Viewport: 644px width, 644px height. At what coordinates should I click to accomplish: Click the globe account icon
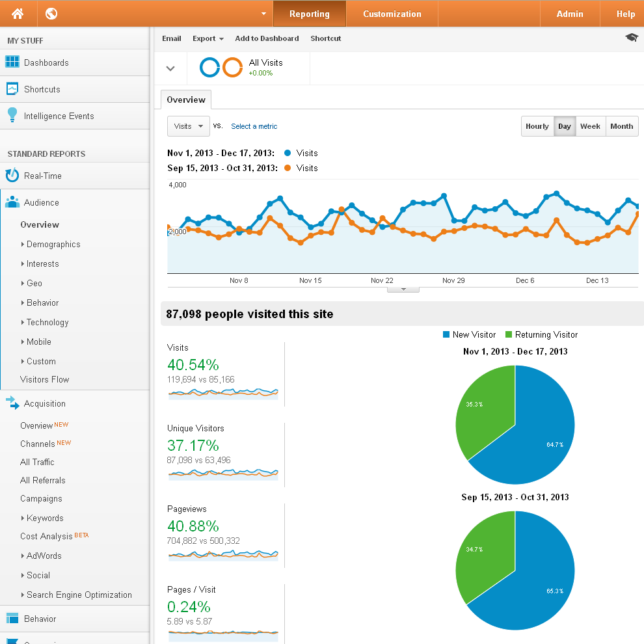[51, 14]
